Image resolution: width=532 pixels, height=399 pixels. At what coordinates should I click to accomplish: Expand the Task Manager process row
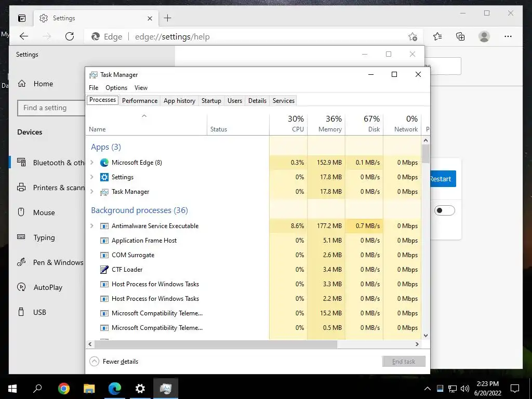click(x=91, y=192)
